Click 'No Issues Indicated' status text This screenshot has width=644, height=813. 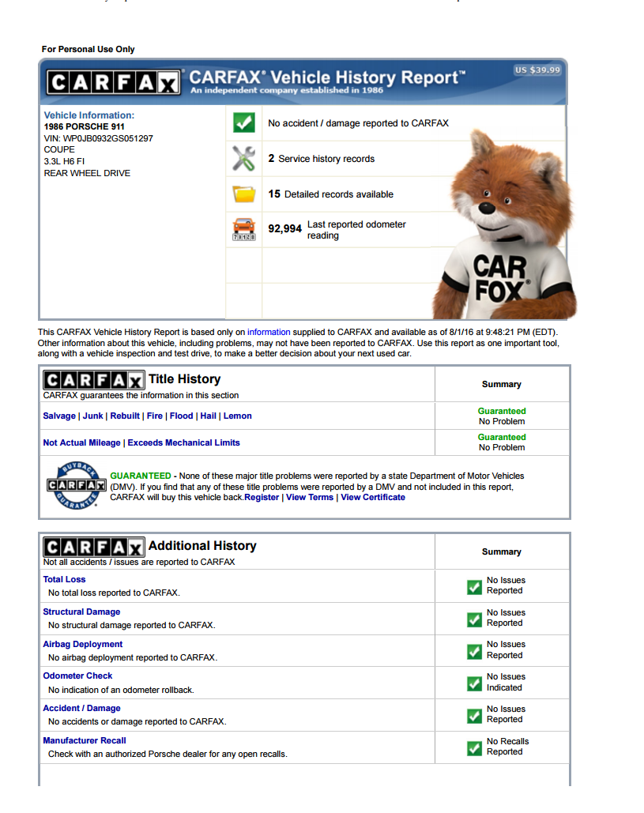506,683
